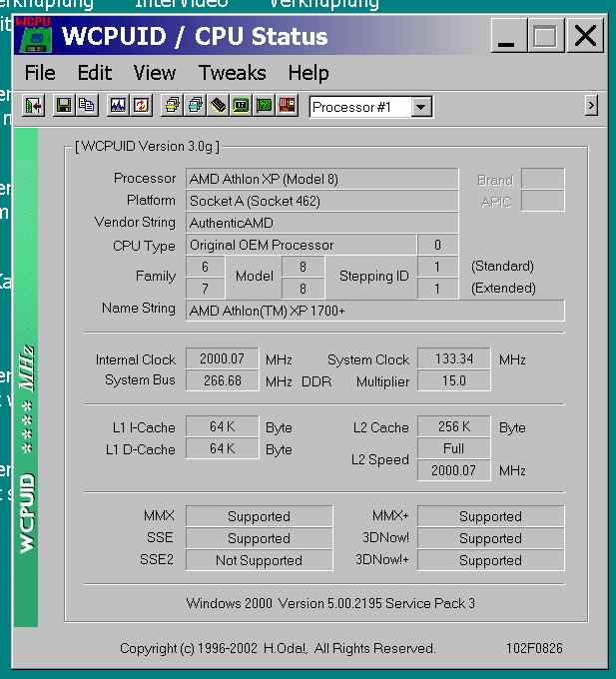Click SSE 'Supported' field

[x=259, y=538]
